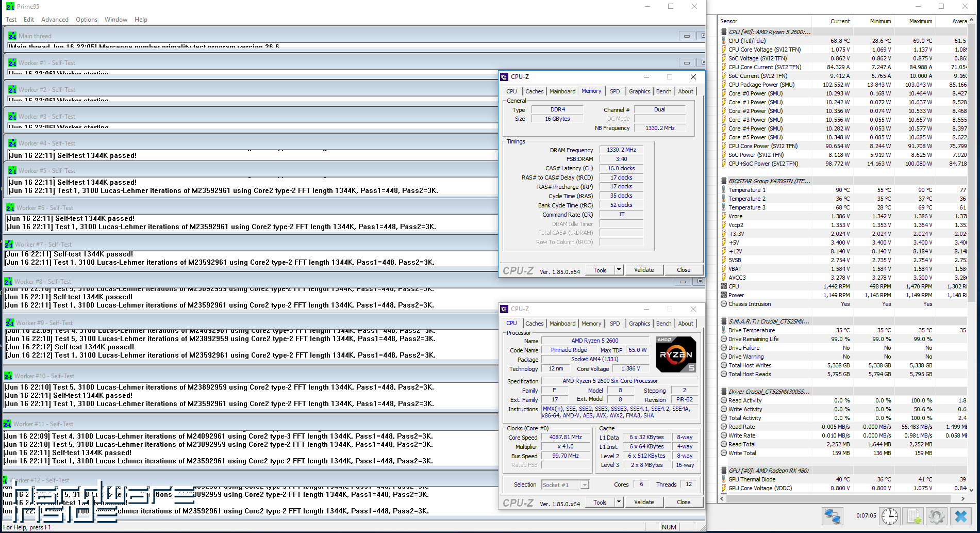Click Tools button in CPU-Z Memory window
Image resolution: width=980 pixels, height=533 pixels.
pyautogui.click(x=600, y=270)
